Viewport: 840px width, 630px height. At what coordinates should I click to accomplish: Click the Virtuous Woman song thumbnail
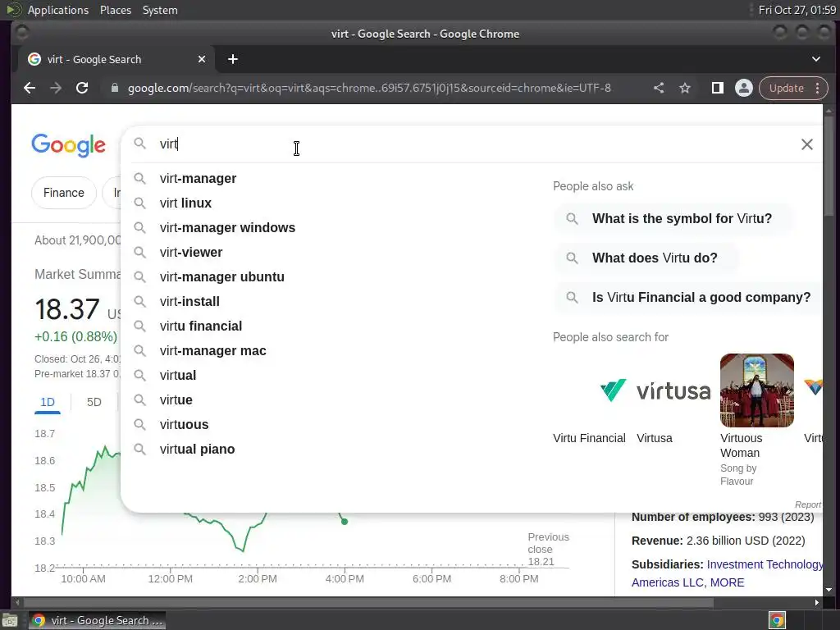click(757, 390)
